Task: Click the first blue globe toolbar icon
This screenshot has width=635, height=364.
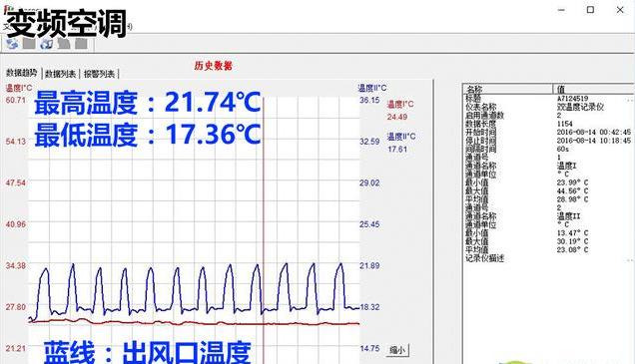Action: coord(12,43)
